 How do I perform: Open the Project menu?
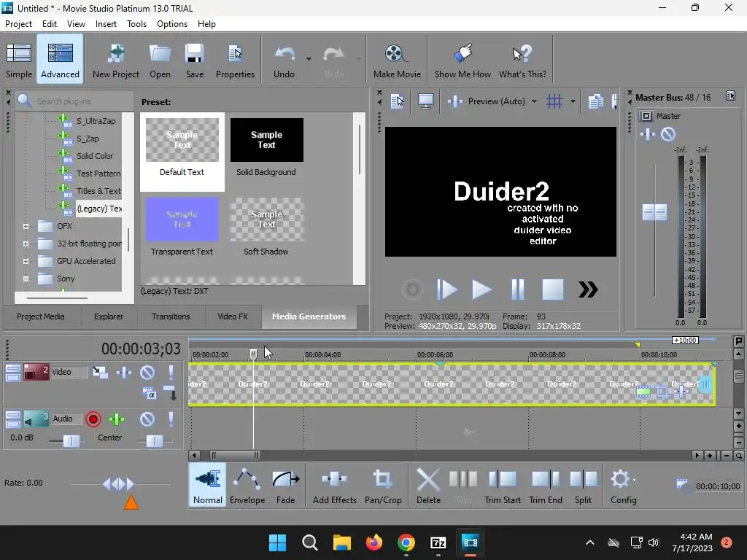point(18,24)
